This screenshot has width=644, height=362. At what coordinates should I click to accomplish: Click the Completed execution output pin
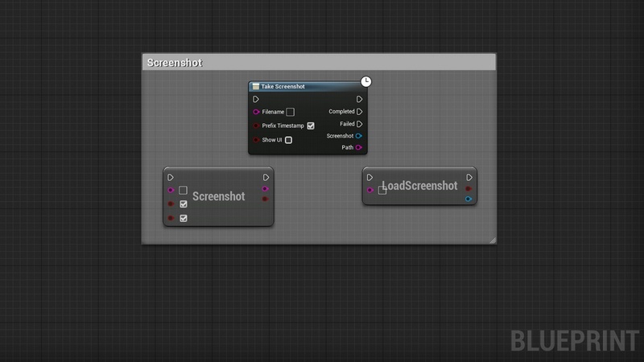pos(359,112)
